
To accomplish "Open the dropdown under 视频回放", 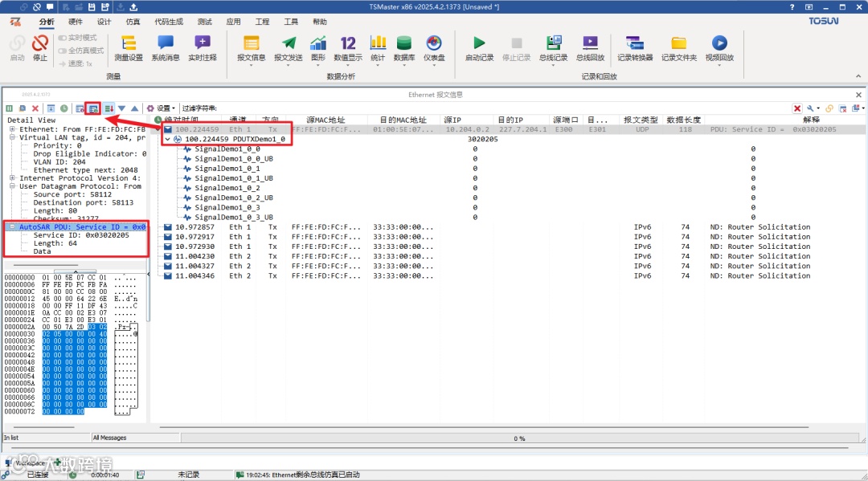I will point(719,65).
